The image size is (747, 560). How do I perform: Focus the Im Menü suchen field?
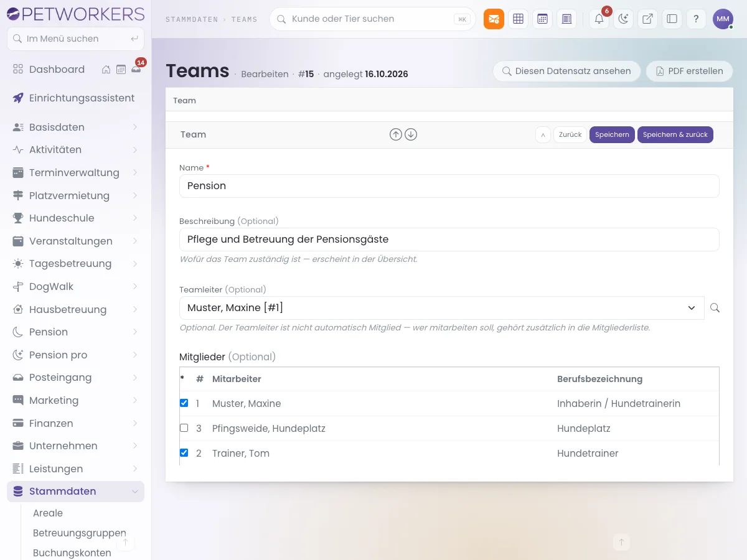click(x=75, y=39)
